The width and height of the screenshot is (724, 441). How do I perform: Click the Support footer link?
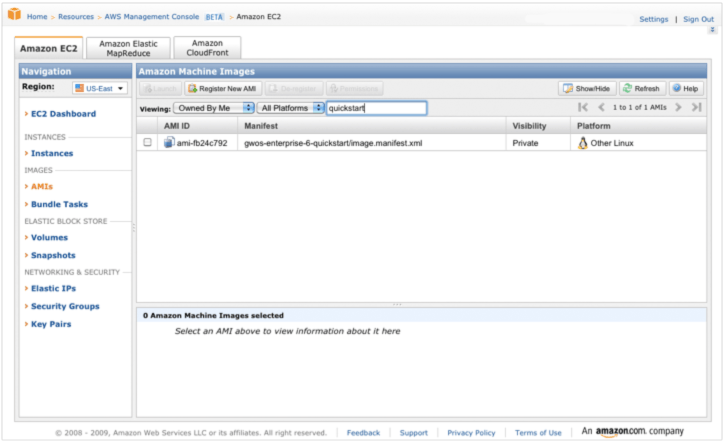(413, 433)
